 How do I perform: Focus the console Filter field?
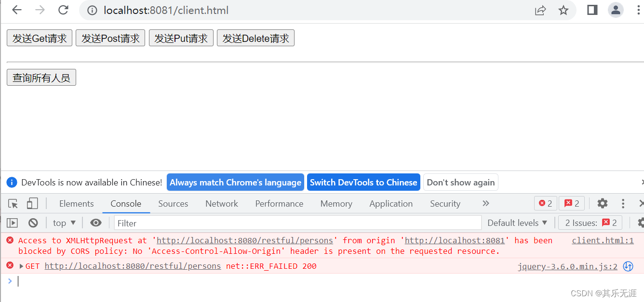(x=297, y=223)
